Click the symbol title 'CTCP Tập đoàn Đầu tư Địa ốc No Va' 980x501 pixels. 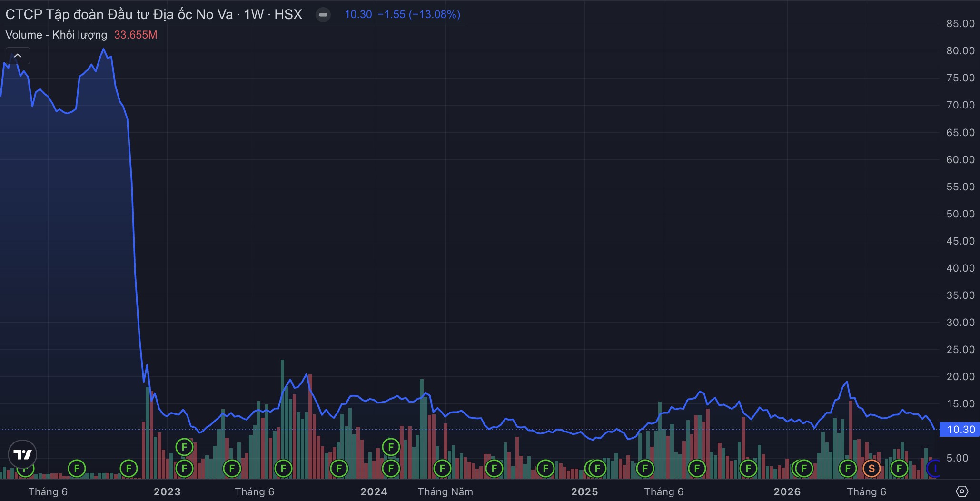(119, 14)
